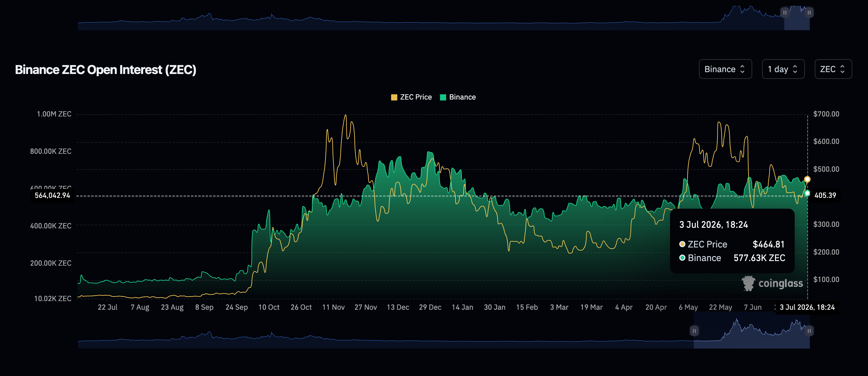
Task: Click the Binance ZEC Open Interest title
Action: click(106, 70)
